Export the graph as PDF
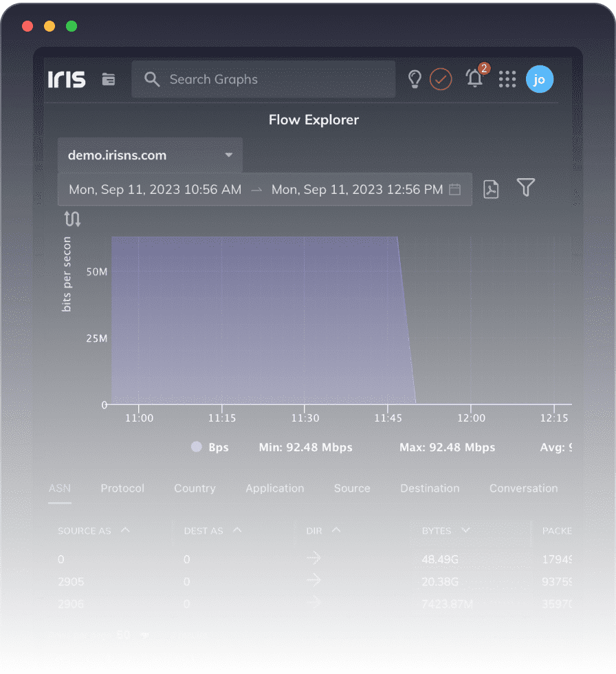Viewport: 616px width, 674px height. point(491,189)
